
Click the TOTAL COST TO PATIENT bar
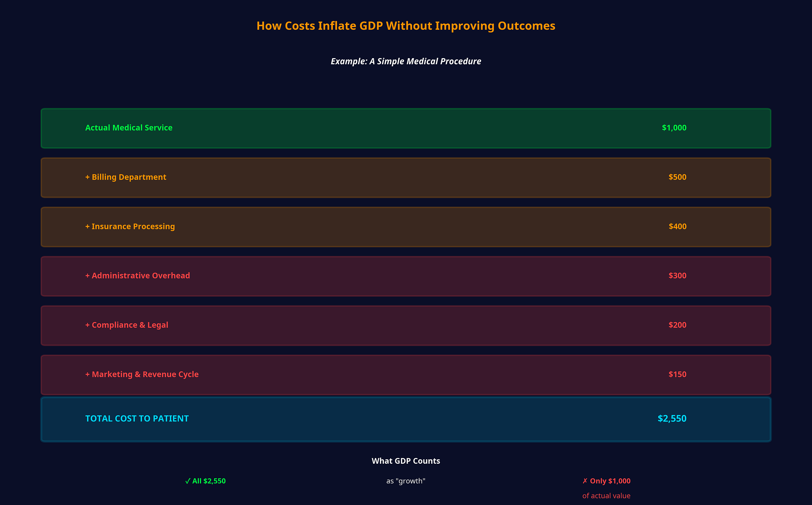406,419
